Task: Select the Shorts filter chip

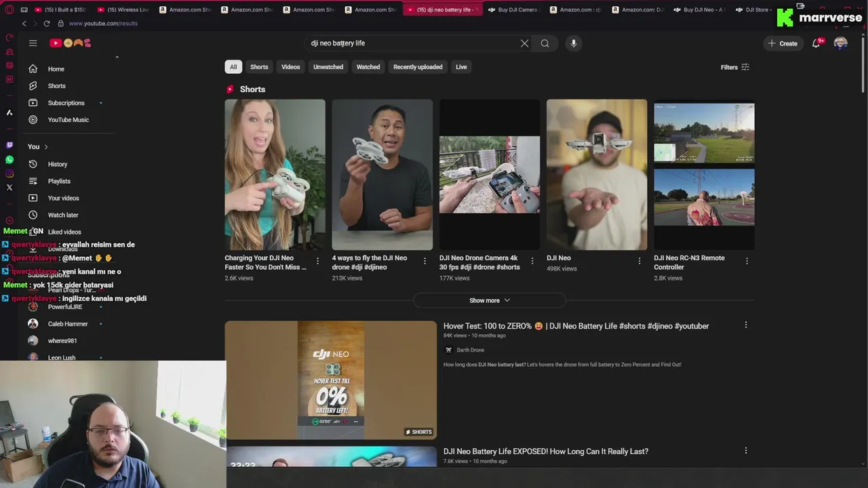Action: (259, 67)
